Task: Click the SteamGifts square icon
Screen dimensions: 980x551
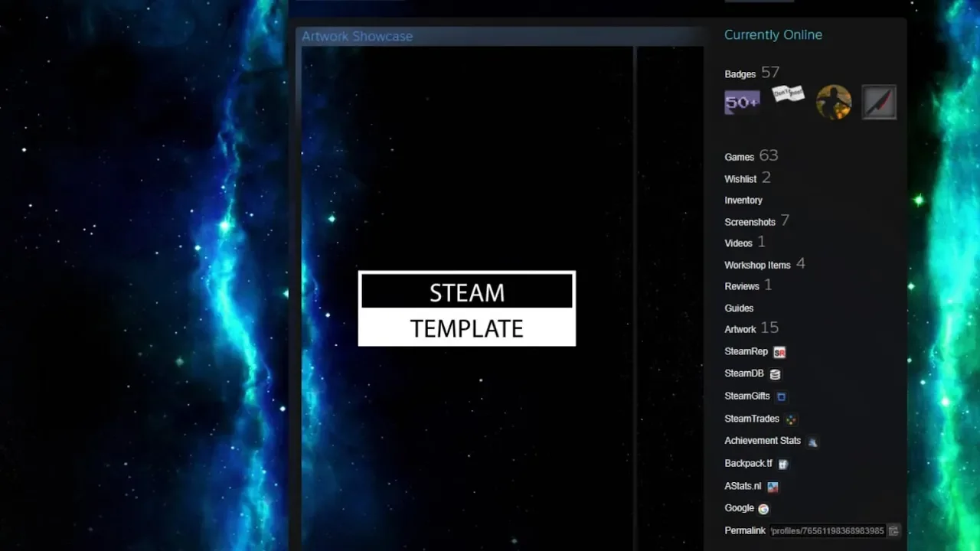Action: pyautogui.click(x=781, y=396)
